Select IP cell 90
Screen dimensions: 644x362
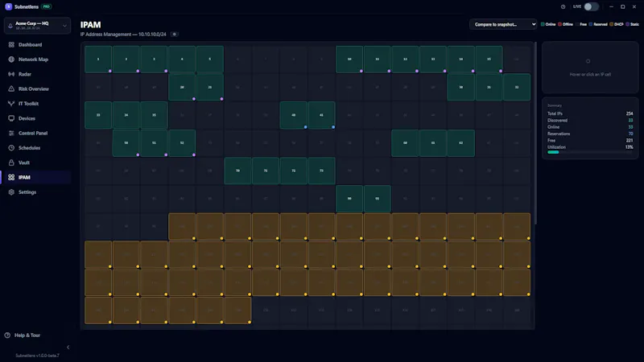(349, 199)
